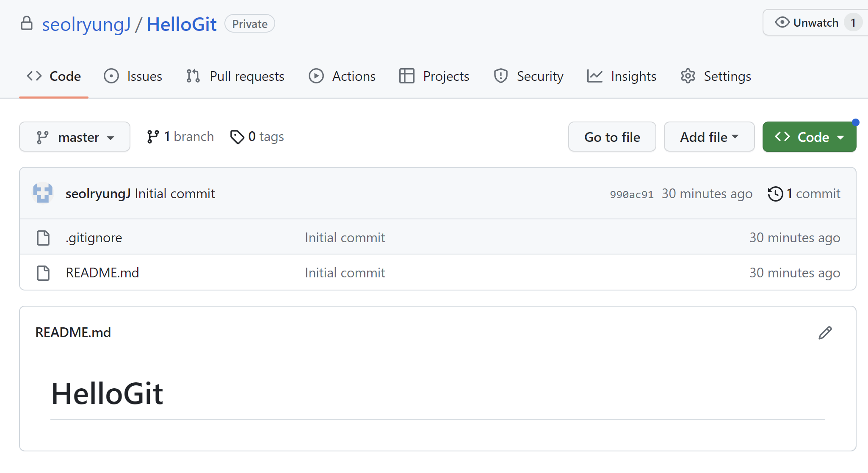
Task: Open the seolryungJ owner profile link
Action: pyautogui.click(x=86, y=24)
